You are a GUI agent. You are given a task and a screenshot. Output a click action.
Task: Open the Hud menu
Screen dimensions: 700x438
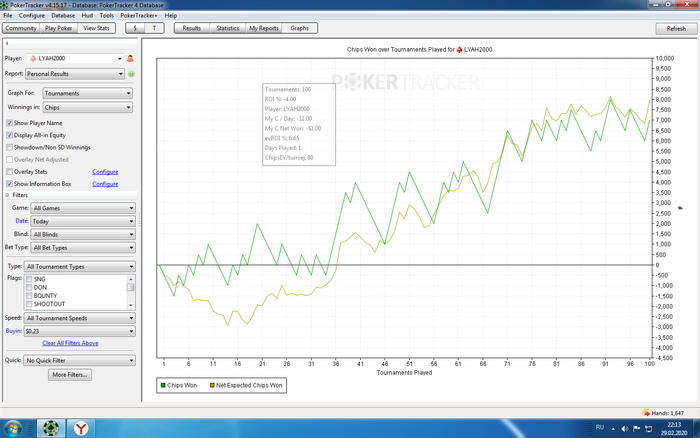pyautogui.click(x=87, y=15)
